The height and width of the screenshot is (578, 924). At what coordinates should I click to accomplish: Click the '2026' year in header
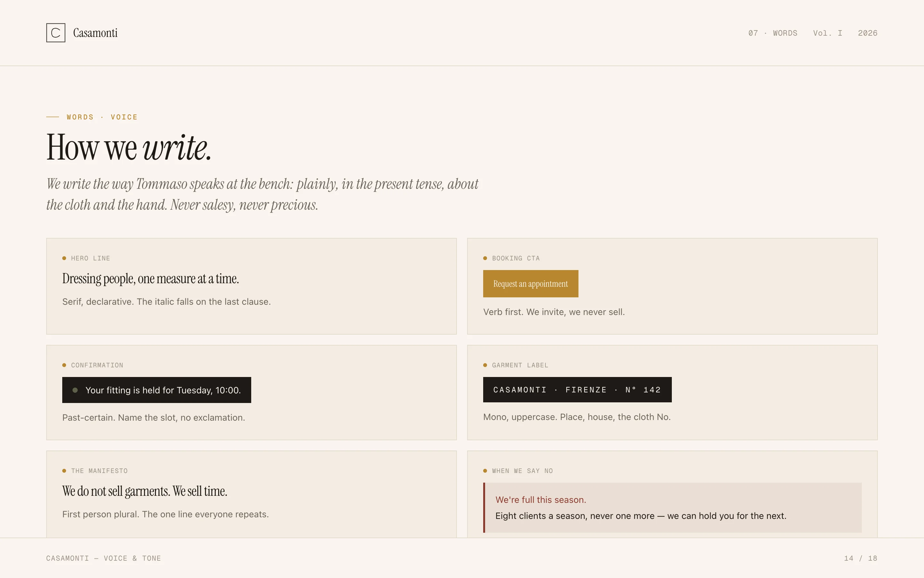coord(868,33)
